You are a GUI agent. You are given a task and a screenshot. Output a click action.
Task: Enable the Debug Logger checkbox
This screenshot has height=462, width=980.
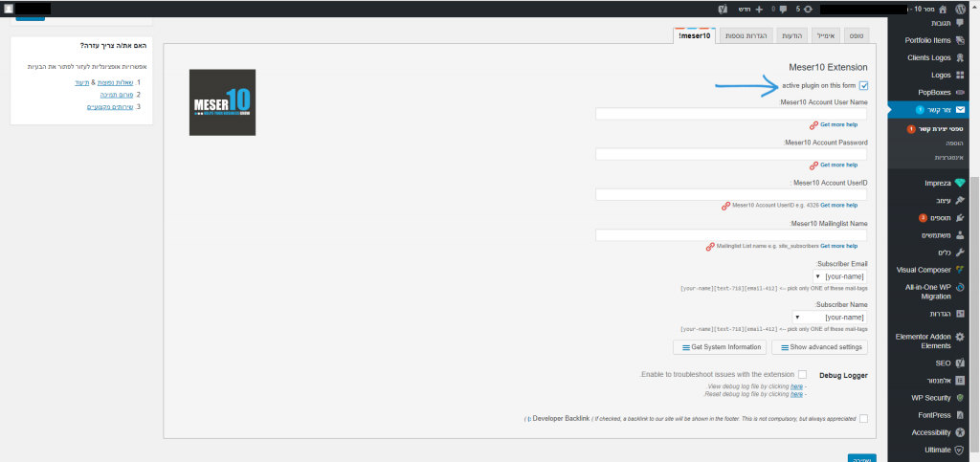coord(802,374)
